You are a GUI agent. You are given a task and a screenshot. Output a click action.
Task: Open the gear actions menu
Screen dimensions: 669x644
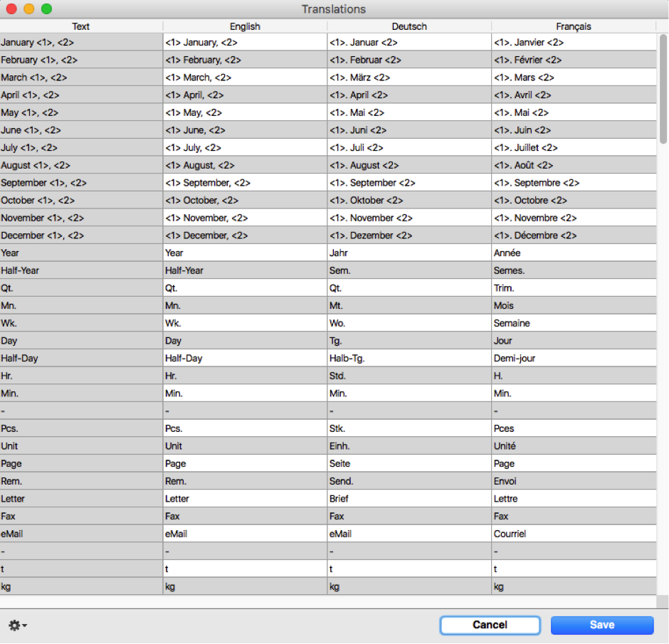18,625
